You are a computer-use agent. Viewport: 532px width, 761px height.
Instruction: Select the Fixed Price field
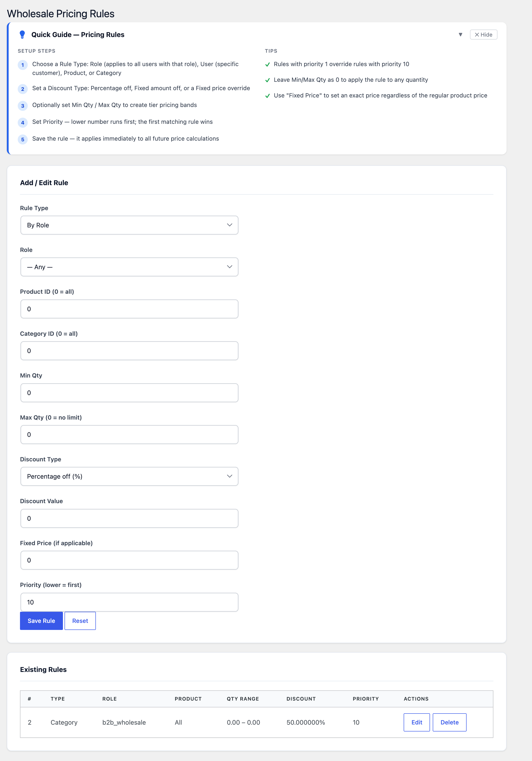click(129, 560)
